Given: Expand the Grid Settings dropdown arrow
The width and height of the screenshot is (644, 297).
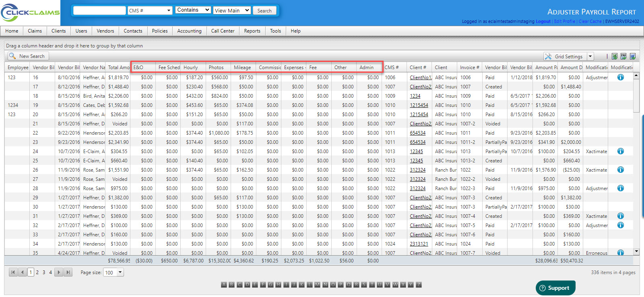Looking at the screenshot, I should tap(590, 56).
